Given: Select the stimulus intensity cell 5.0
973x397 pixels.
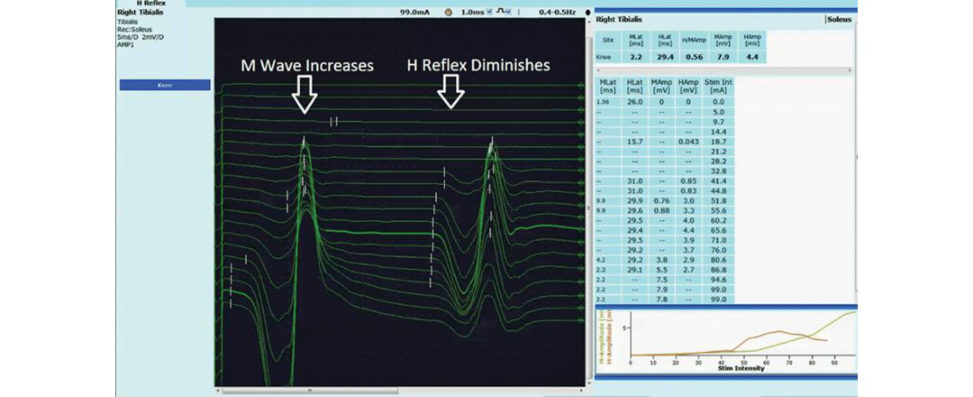Looking at the screenshot, I should point(719,112).
